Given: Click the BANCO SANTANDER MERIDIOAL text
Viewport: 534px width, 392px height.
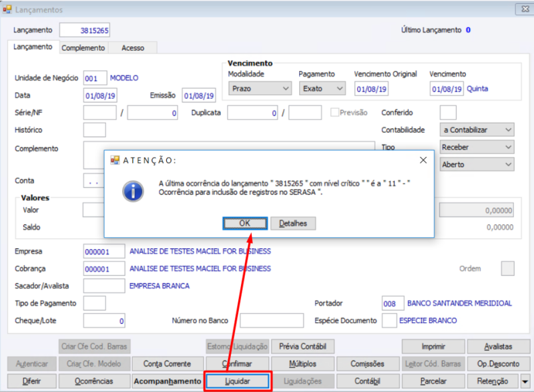Looking at the screenshot, I should [459, 303].
